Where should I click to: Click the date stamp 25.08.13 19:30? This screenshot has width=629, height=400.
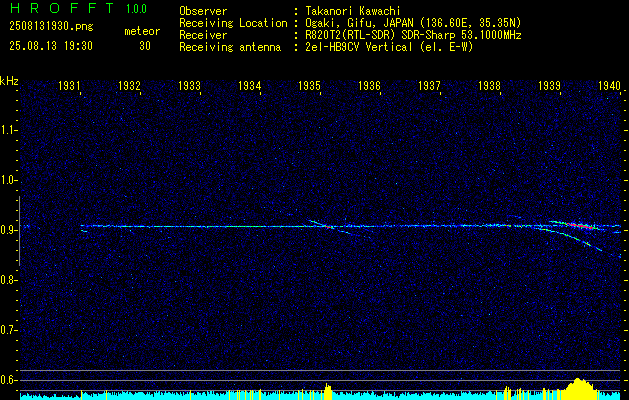pyautogui.click(x=51, y=46)
